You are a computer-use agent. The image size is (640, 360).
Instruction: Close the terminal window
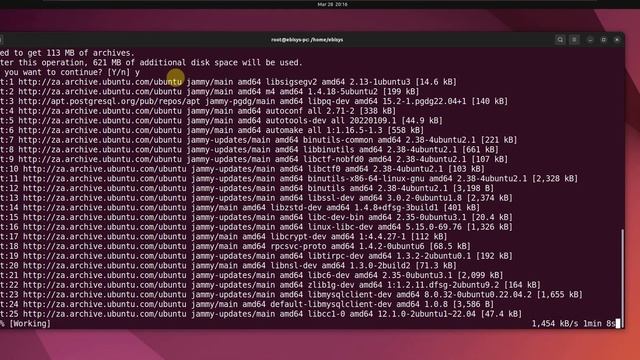pos(617,40)
